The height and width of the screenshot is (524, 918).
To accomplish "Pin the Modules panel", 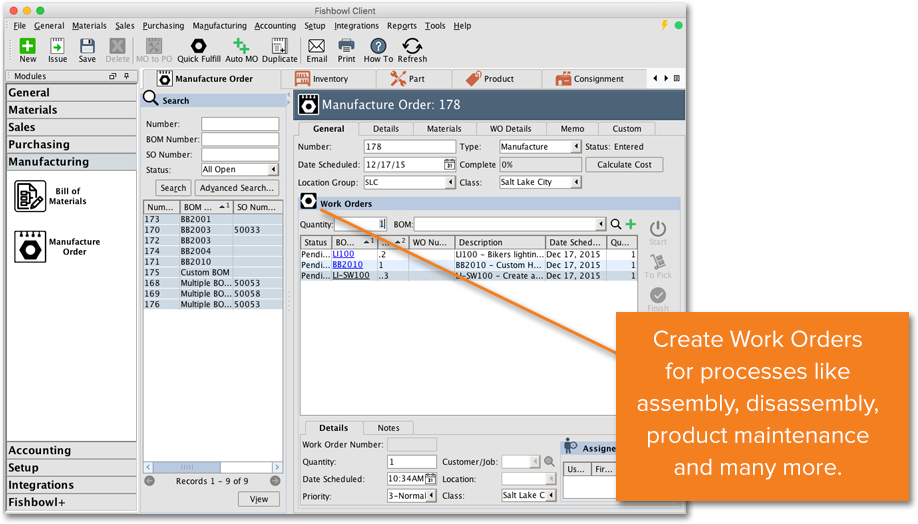I will (126, 76).
